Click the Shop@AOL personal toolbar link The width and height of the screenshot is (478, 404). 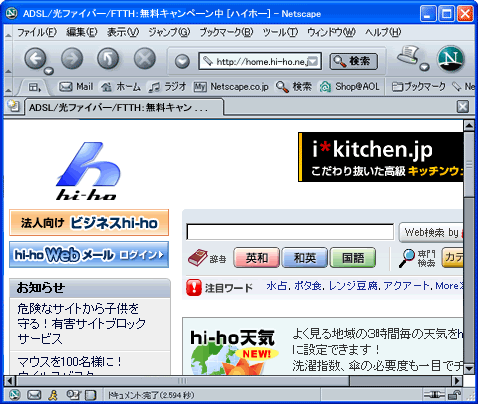point(350,87)
